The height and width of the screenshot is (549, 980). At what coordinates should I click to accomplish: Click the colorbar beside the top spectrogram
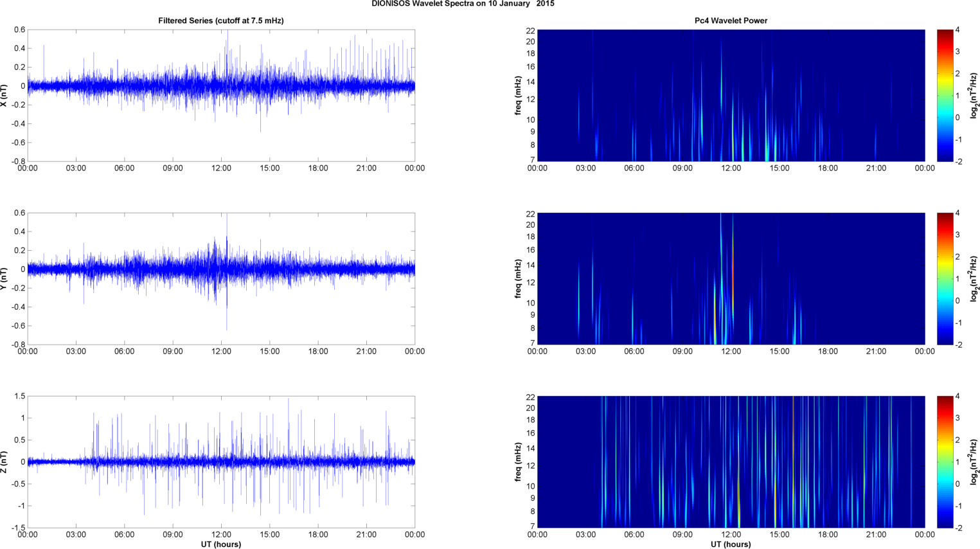945,95
